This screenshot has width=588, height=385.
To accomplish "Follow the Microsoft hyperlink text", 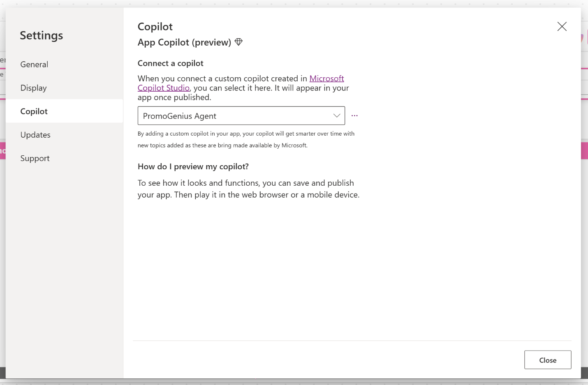I will pyautogui.click(x=326, y=78).
